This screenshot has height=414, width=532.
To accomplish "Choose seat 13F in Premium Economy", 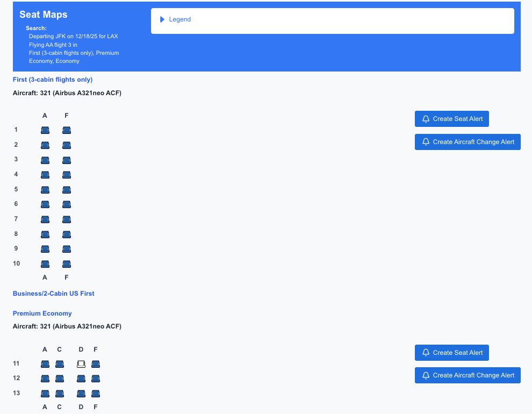I will (96, 393).
